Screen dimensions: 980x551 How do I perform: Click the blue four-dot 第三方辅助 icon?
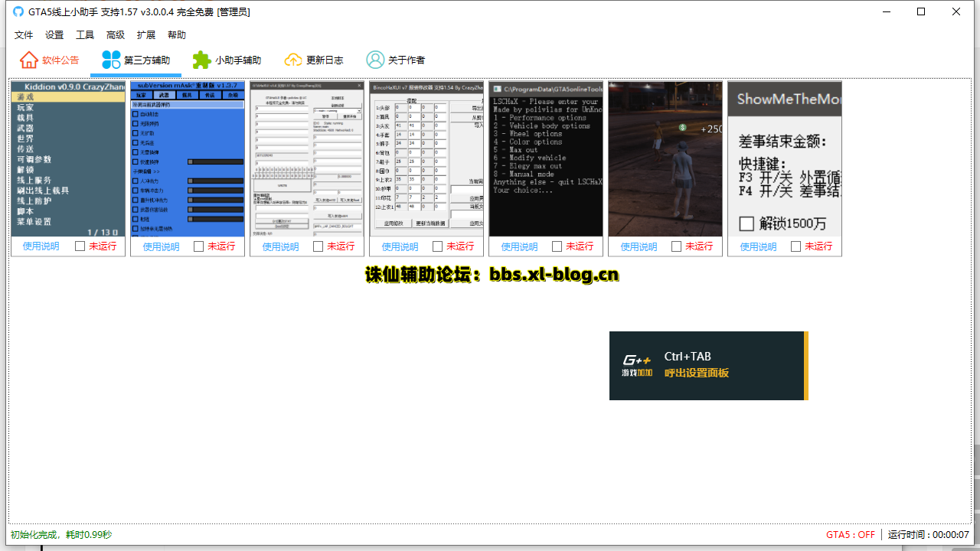coord(111,60)
